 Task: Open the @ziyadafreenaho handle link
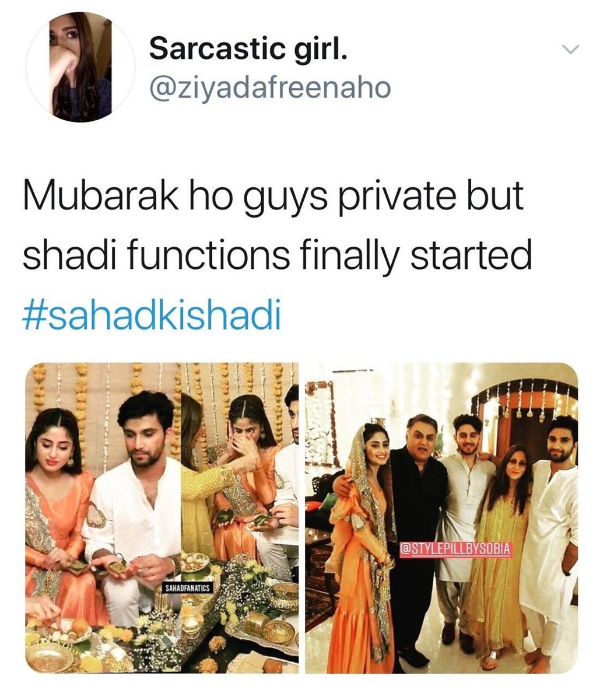click(269, 88)
